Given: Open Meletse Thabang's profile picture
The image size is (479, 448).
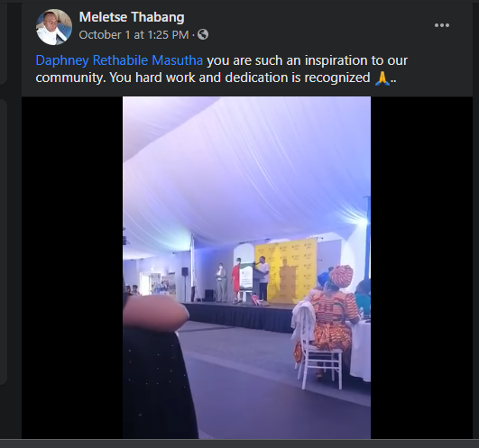Looking at the screenshot, I should tap(54, 27).
